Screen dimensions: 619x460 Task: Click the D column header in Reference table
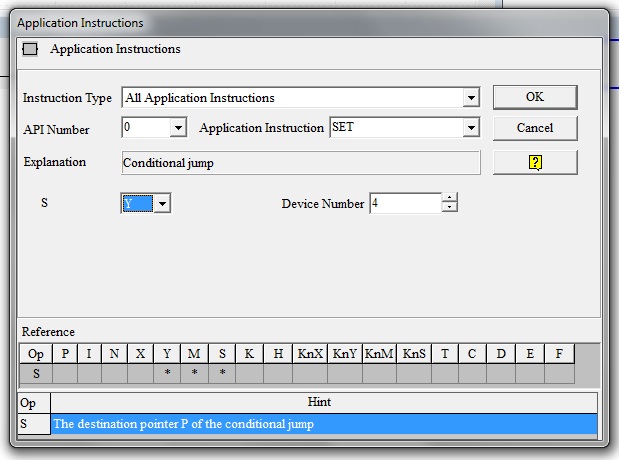click(502, 354)
